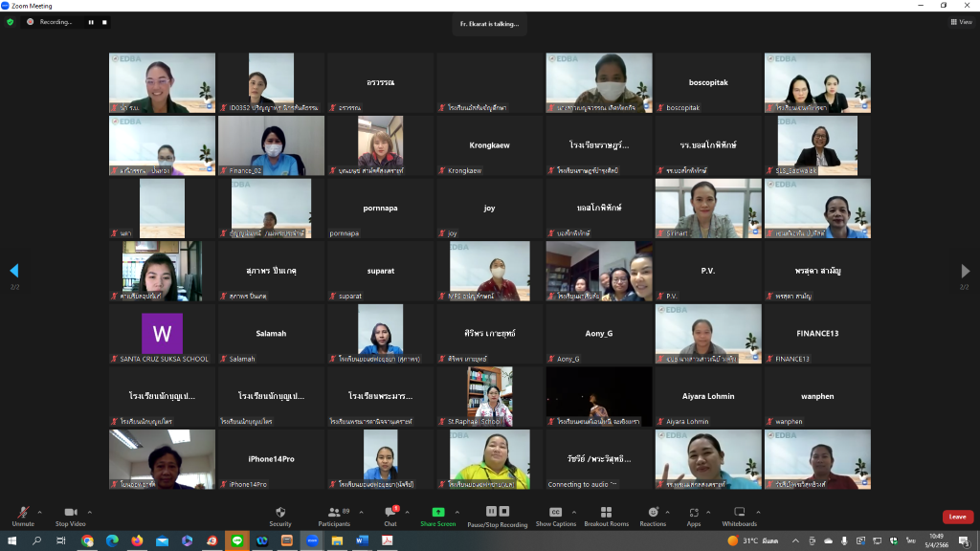Screen dimensions: 980x551
Task: Toggle Unmute microphone
Action: point(23,516)
